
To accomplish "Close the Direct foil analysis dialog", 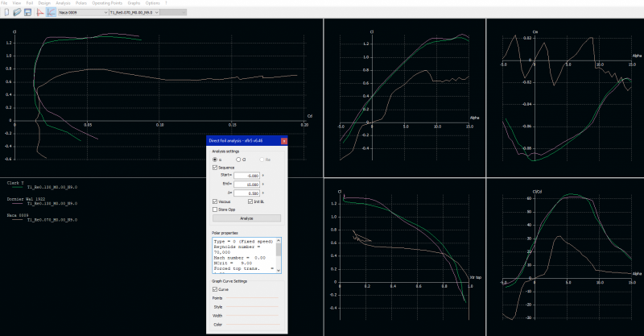I will [283, 141].
